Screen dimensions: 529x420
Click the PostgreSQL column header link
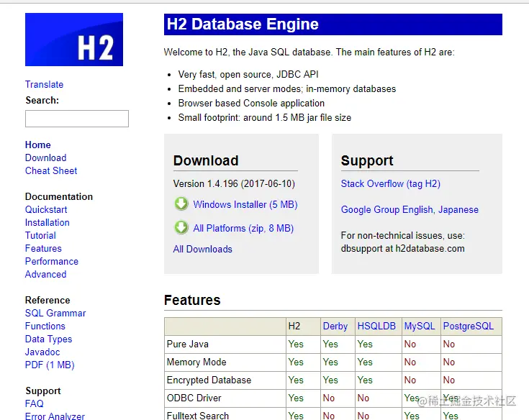469,326
